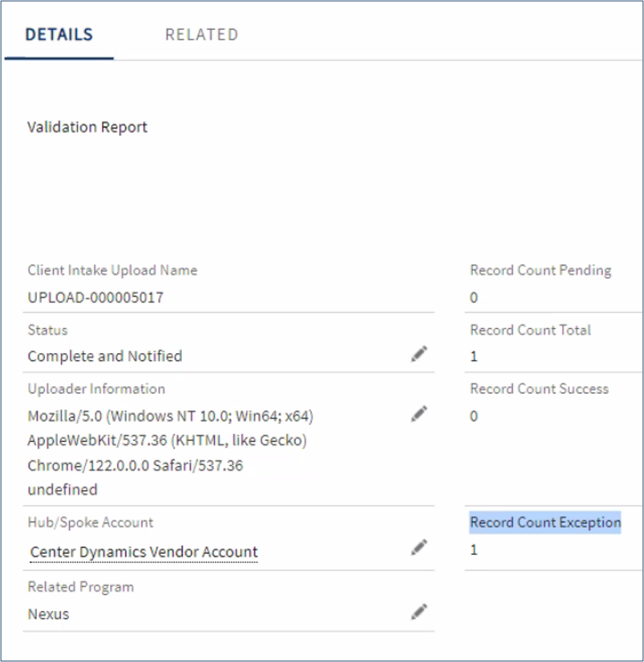
Task: Open the Center Dynamics Vendor Account link
Action: pyautogui.click(x=144, y=552)
